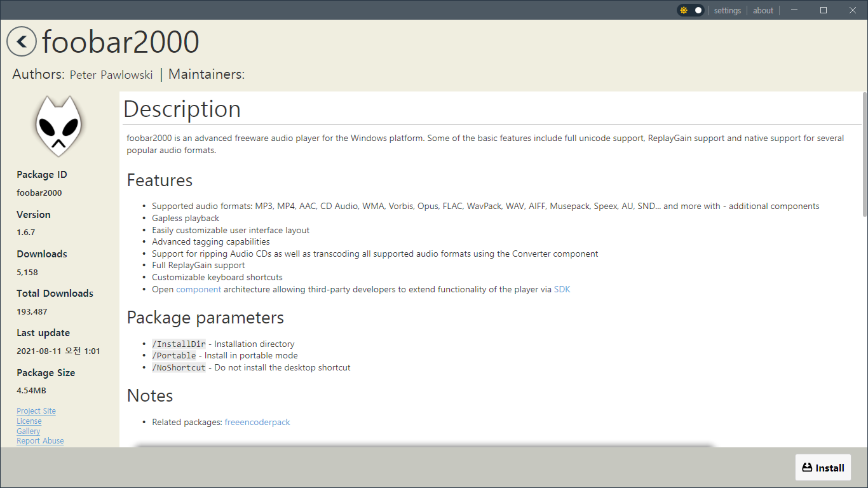This screenshot has width=868, height=488.
Task: Click the Advanced tagging capabilities item
Action: click(x=211, y=241)
